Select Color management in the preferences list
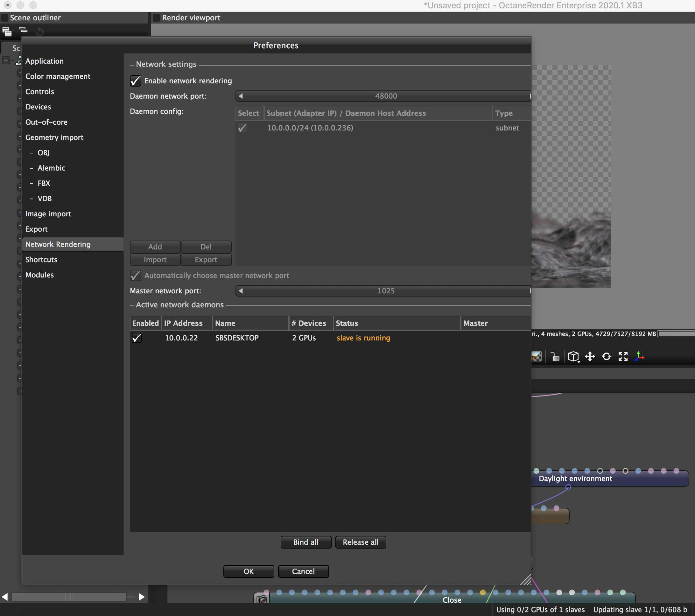Viewport: 695px width, 616px height. pyautogui.click(x=58, y=76)
